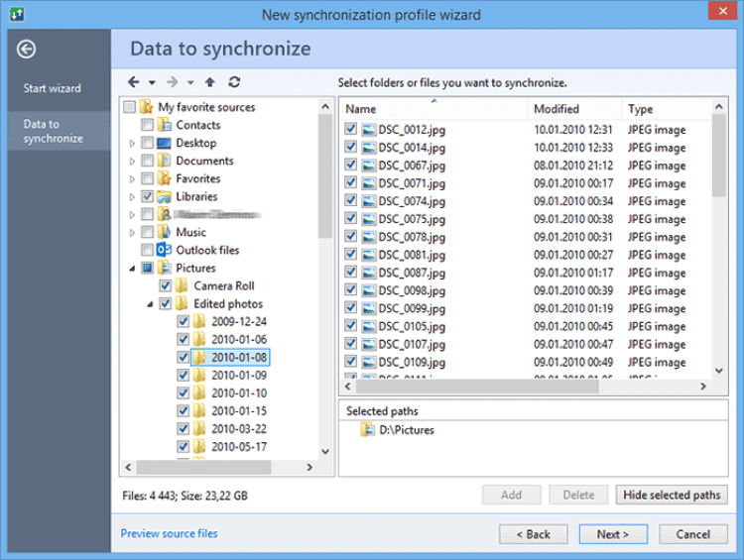Click the Pictures folder icon

click(164, 268)
